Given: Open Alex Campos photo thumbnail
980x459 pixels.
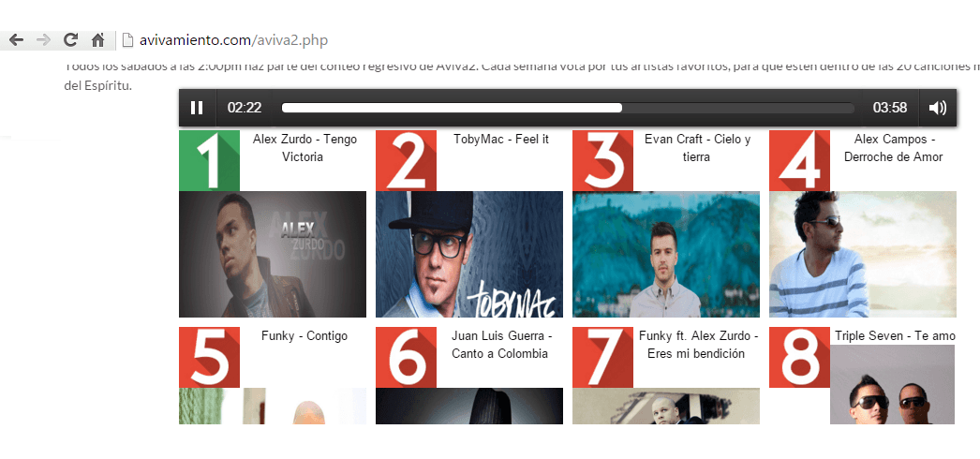Looking at the screenshot, I should 863,254.
